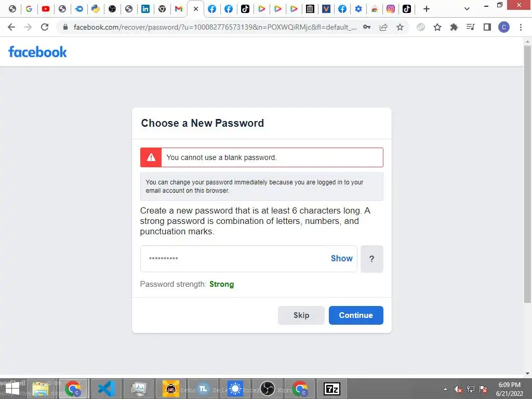Click the Skip button

(301, 315)
